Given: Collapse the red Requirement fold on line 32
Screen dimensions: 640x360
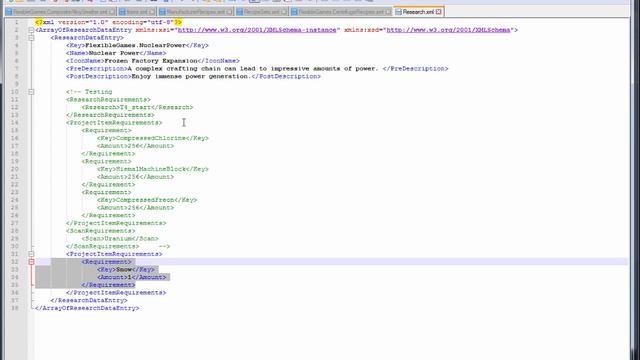Looking at the screenshot, I should 31,262.
